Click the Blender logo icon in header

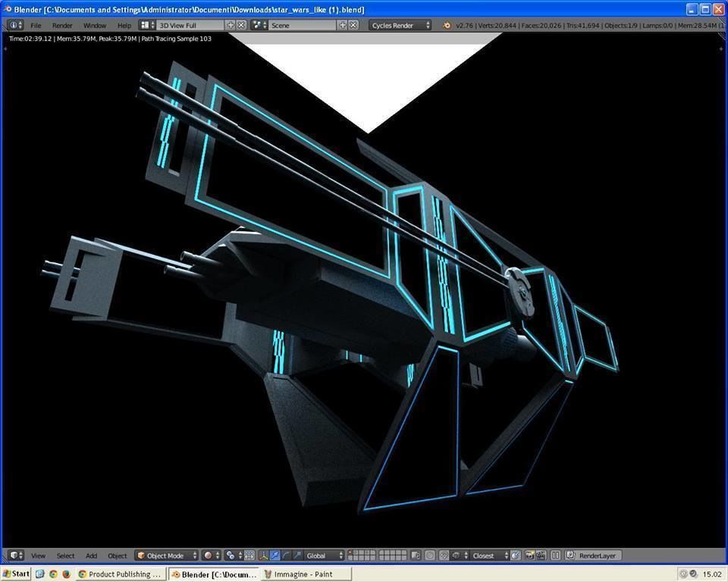click(446, 26)
